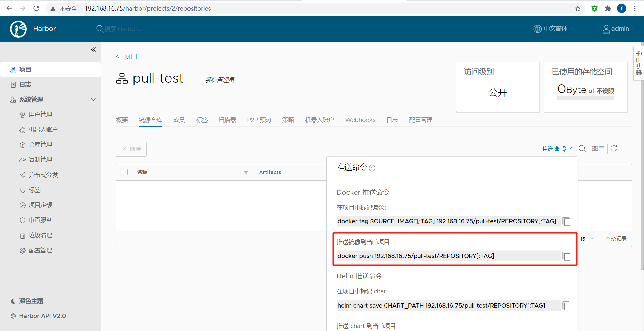Click the 搜索 Harbor search field
The width and height of the screenshot is (644, 331).
pyautogui.click(x=123, y=29)
